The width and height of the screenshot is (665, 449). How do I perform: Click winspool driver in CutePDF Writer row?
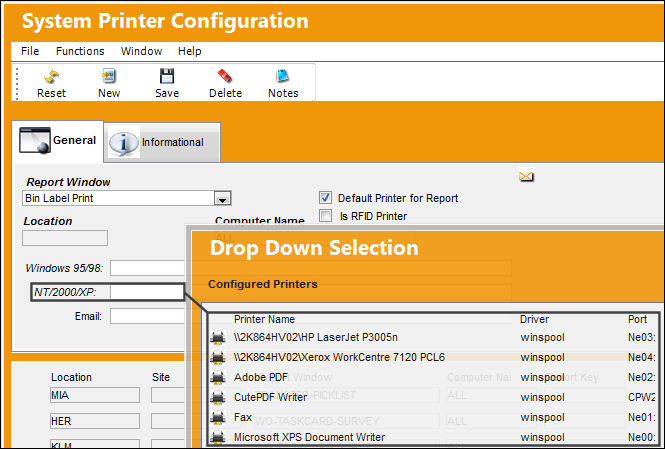coord(542,397)
